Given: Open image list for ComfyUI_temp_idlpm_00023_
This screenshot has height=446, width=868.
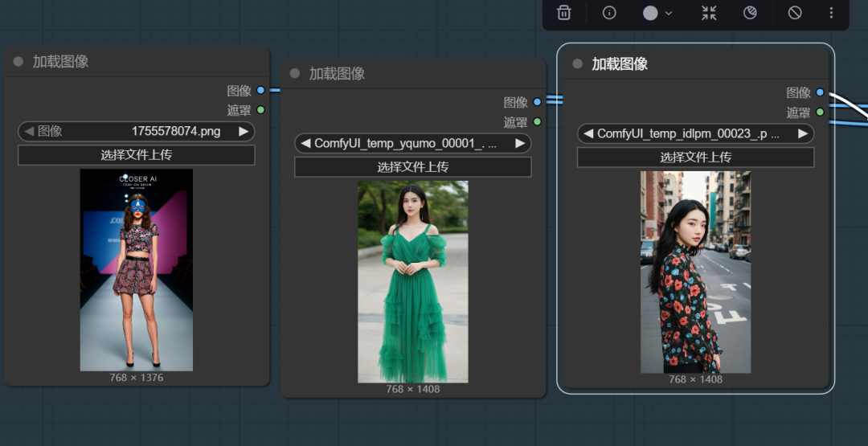Looking at the screenshot, I should [x=696, y=134].
